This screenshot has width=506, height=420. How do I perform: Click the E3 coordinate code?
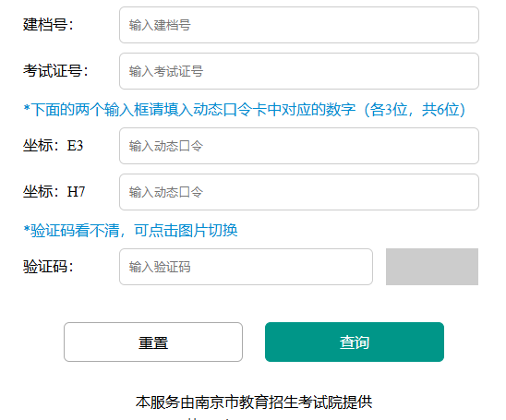75,146
